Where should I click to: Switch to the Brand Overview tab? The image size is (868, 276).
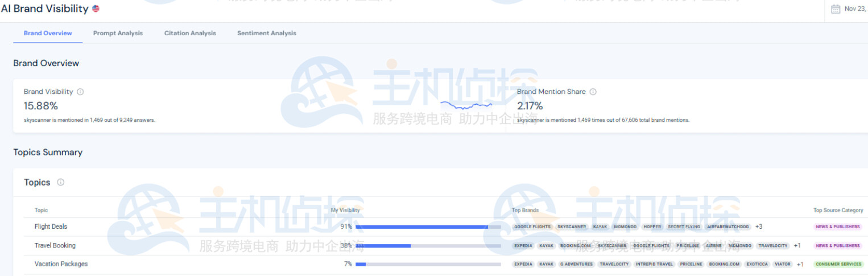coord(48,33)
